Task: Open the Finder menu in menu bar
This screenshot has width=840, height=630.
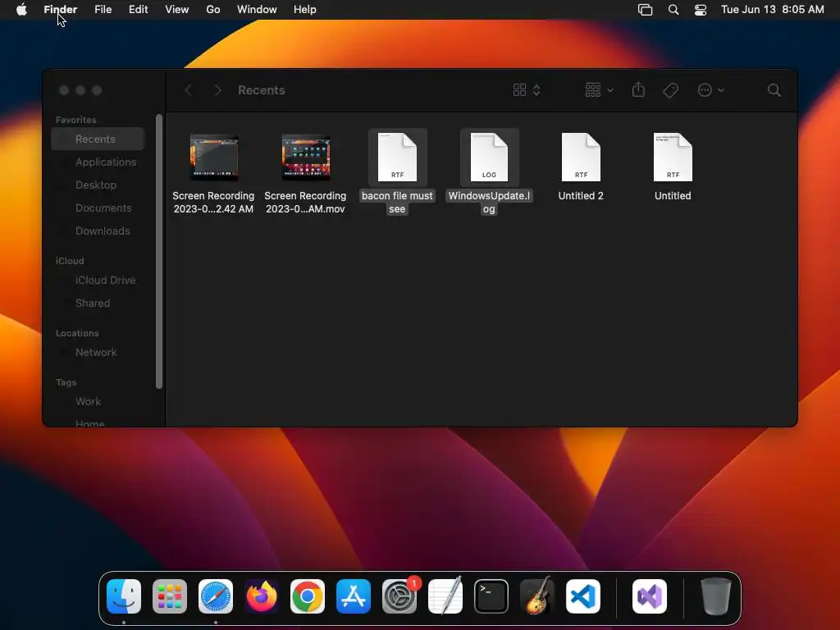Action: [x=61, y=10]
